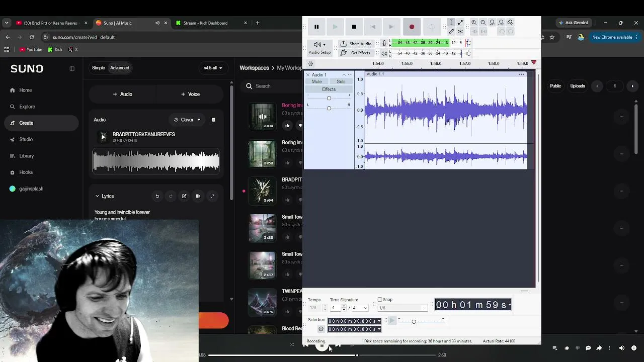The height and width of the screenshot is (362, 644).
Task: Reload the Chrome page
Action: tap(32, 37)
